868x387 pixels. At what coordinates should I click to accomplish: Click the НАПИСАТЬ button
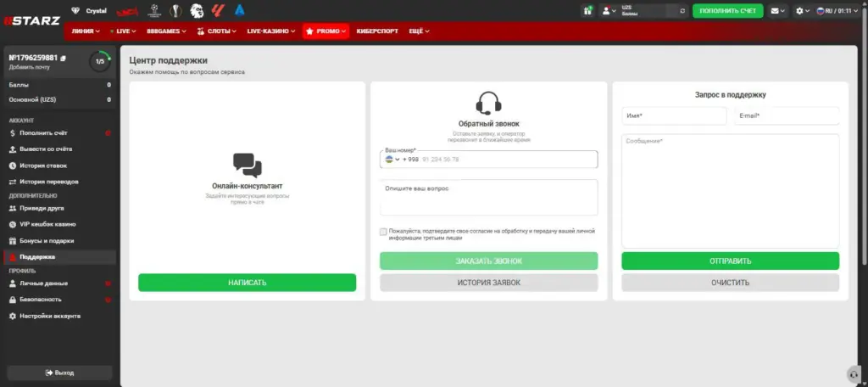pyautogui.click(x=247, y=283)
